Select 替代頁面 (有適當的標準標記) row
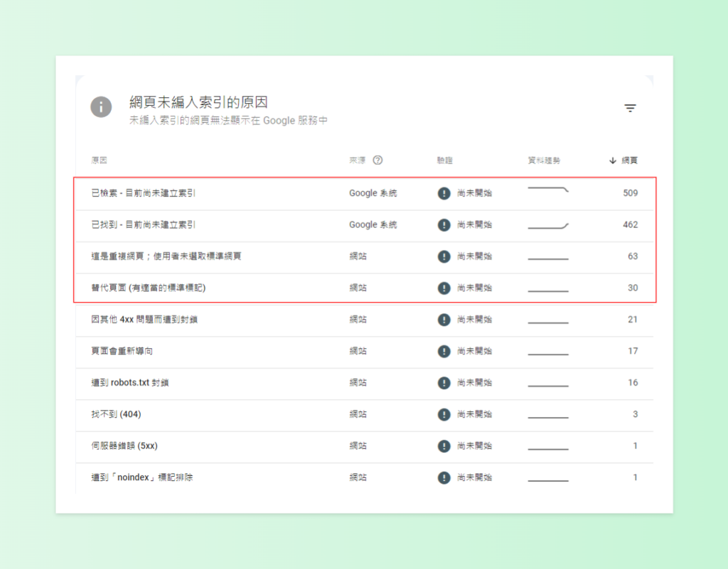728x569 pixels. coord(149,288)
